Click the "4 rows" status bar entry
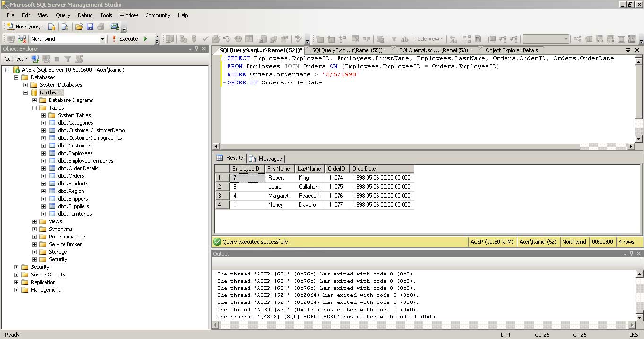Viewport: 644px width, 339px height. pyautogui.click(x=626, y=242)
